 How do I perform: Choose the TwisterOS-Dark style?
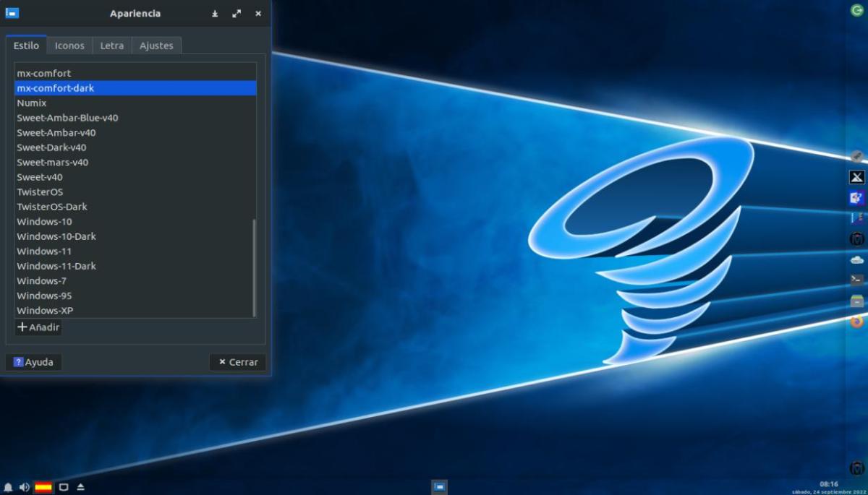[x=52, y=207]
